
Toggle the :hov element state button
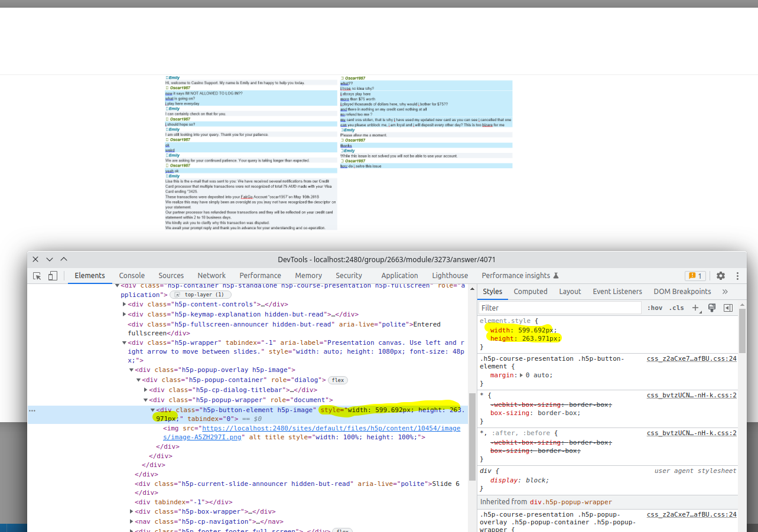[655, 308]
